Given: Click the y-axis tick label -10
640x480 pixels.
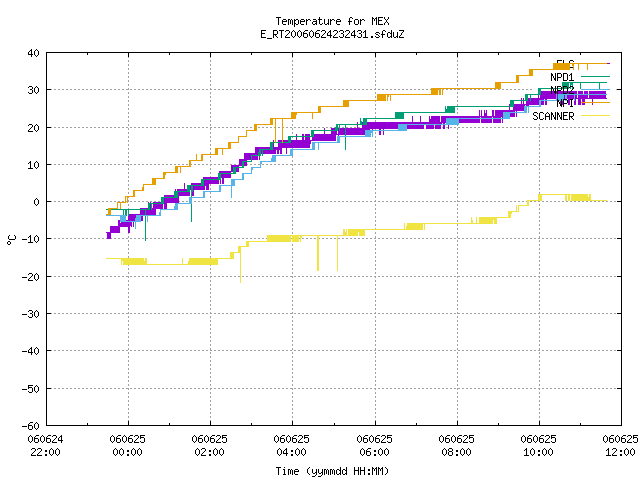Looking at the screenshot, I should point(31,239).
